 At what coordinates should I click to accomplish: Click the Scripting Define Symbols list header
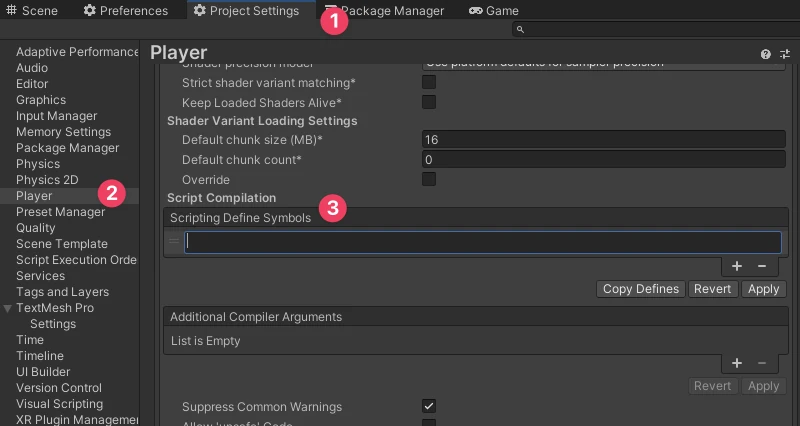point(476,217)
